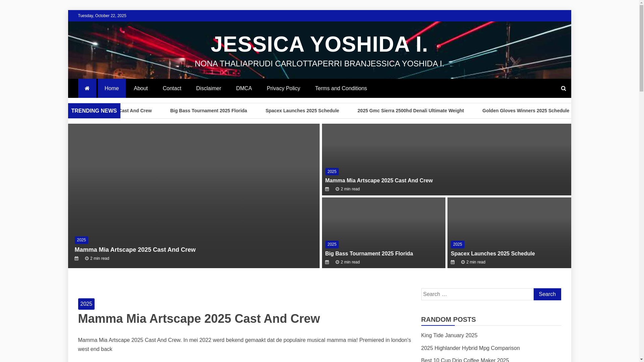This screenshot has height=362, width=644.
Task: Open Terms and Conditions page
Action: click(341, 88)
